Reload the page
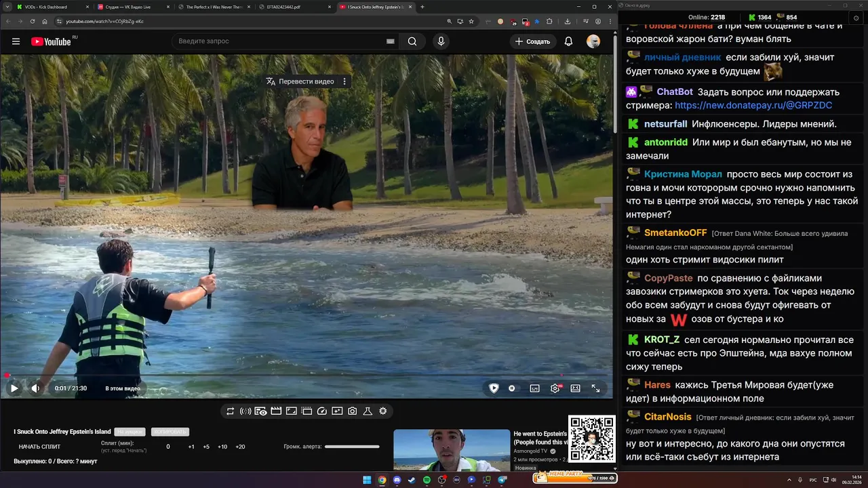This screenshot has width=868, height=488. point(33,21)
